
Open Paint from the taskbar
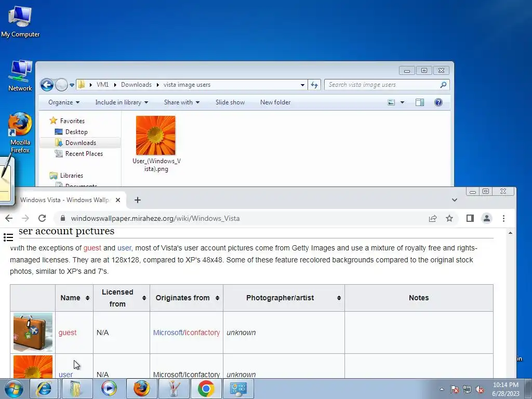174,389
